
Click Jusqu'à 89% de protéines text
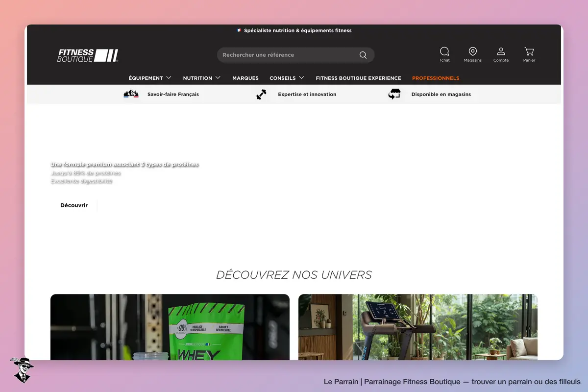click(86, 173)
